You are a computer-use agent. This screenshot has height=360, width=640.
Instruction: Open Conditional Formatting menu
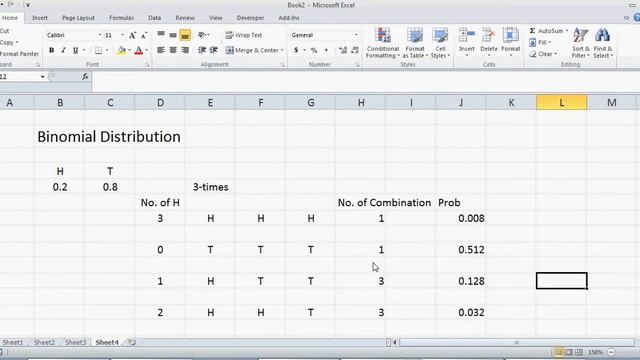point(382,43)
